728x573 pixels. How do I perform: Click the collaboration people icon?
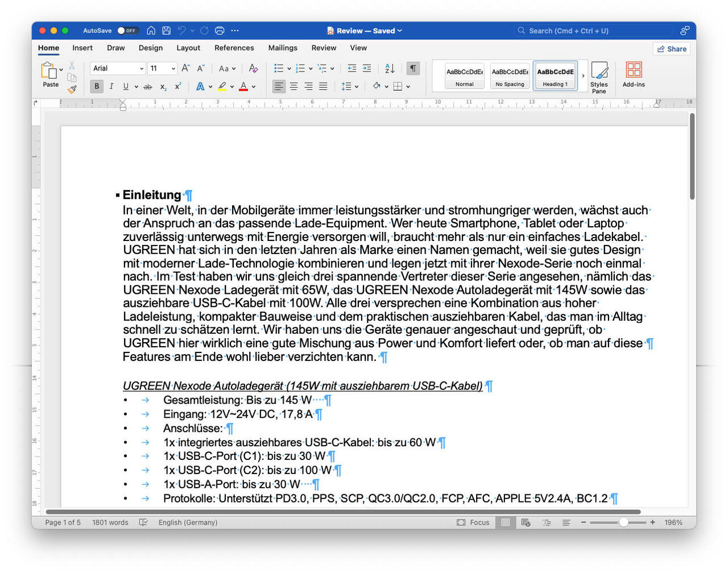685,31
